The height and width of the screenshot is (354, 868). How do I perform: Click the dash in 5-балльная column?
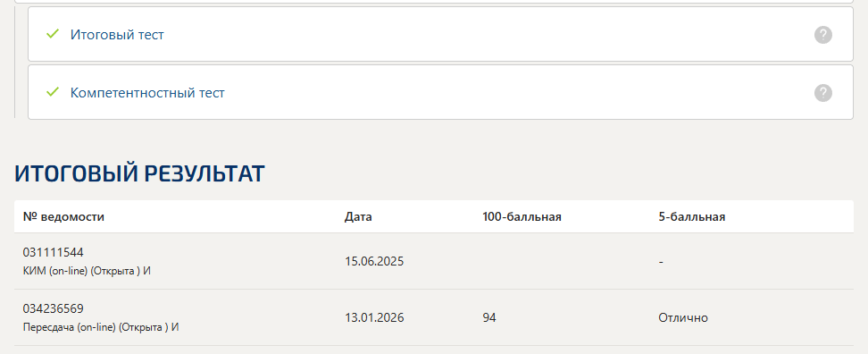click(x=661, y=262)
